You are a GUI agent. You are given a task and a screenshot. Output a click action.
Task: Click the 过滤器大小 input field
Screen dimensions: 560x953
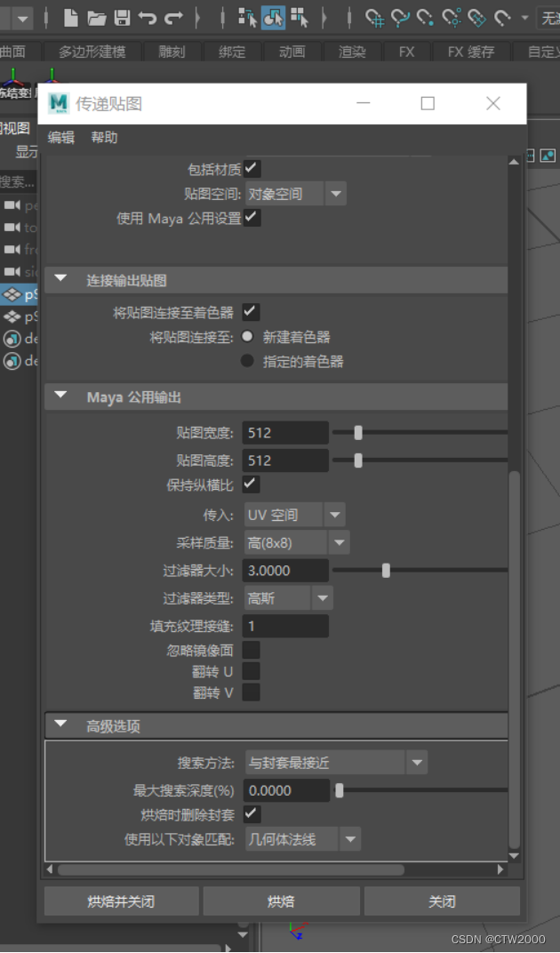[285, 570]
